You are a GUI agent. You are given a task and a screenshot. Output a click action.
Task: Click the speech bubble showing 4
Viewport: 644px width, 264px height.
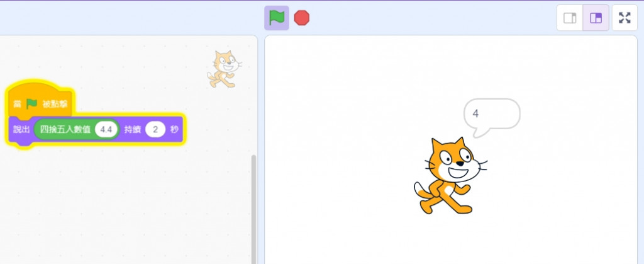492,118
